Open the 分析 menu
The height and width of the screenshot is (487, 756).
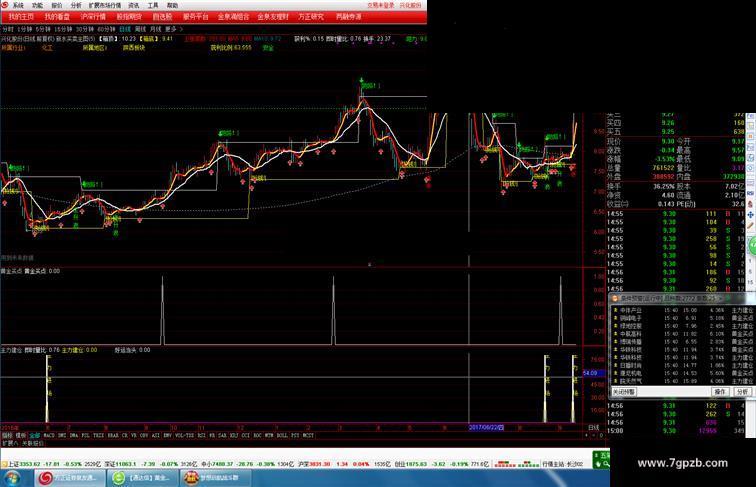click(x=76, y=5)
